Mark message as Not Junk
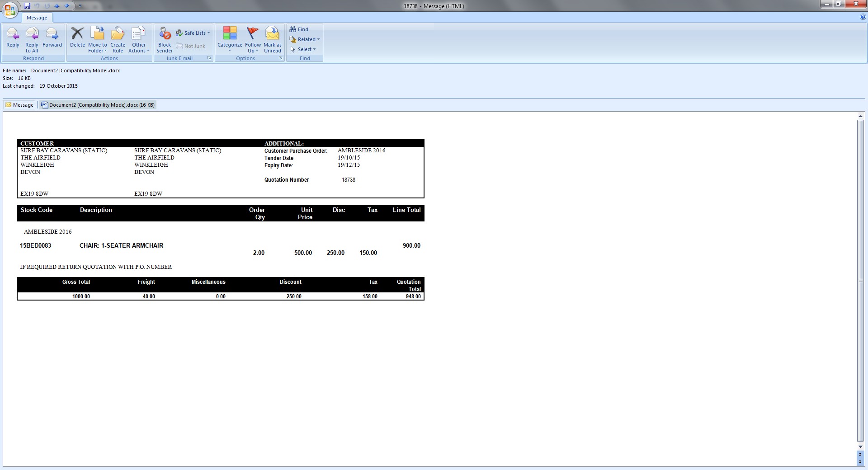This screenshot has height=470, width=868. [191, 46]
